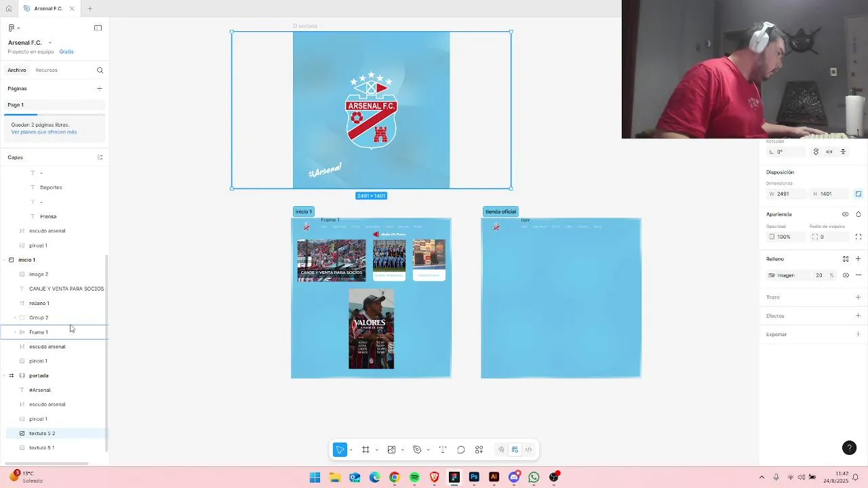Click the corner radius field
Screen dimensions: 868x488
coord(830,237)
